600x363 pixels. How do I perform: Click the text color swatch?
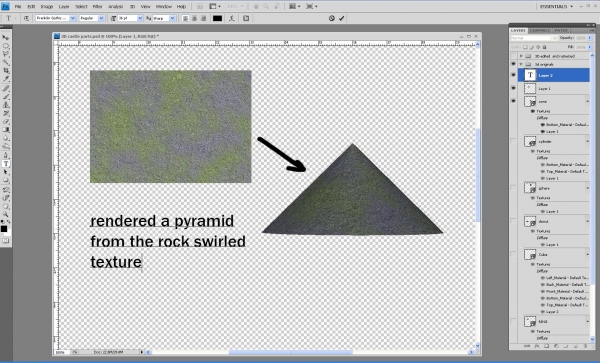[217, 18]
